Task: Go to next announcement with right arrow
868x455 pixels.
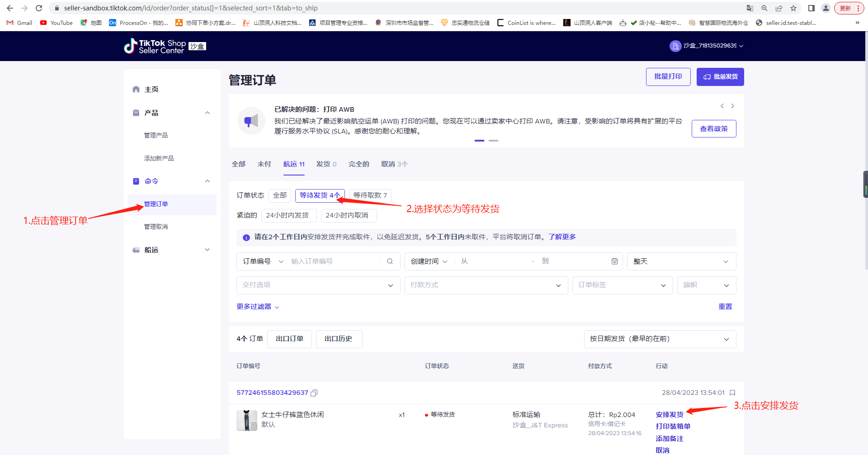Action: click(x=732, y=106)
